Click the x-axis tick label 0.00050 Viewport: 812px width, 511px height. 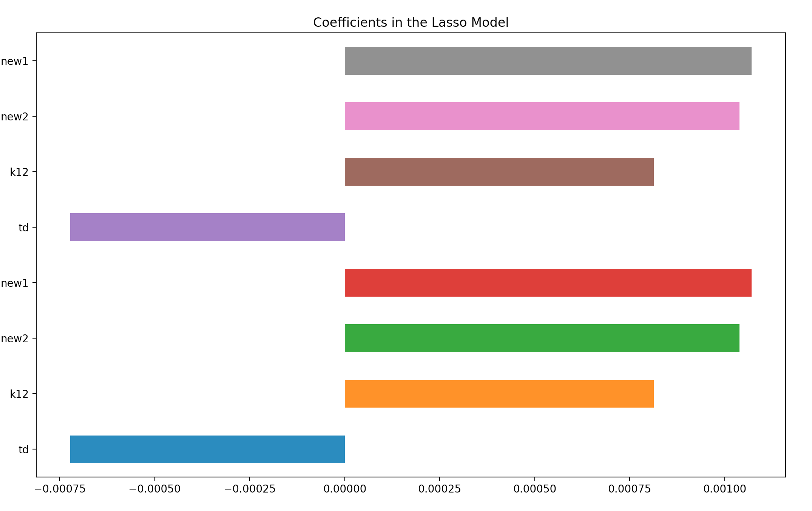[x=534, y=489]
